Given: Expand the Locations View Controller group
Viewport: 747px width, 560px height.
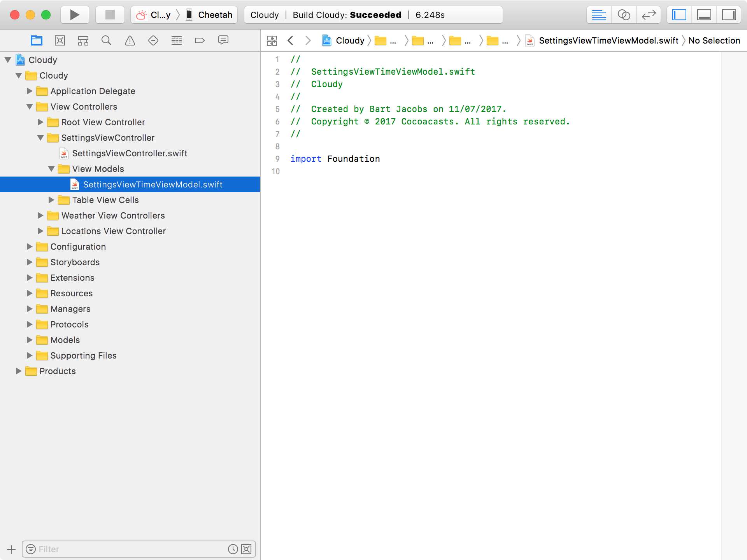Looking at the screenshot, I should (x=40, y=231).
